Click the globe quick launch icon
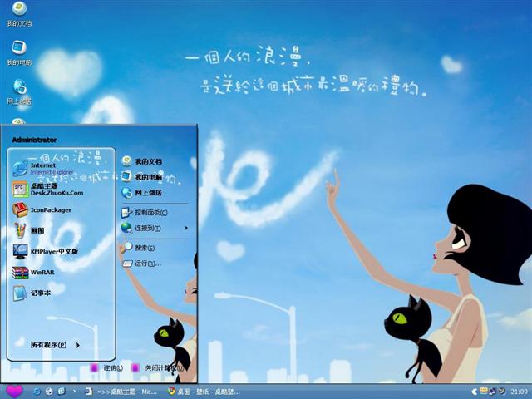This screenshot has width=532, height=399. click(x=49, y=392)
